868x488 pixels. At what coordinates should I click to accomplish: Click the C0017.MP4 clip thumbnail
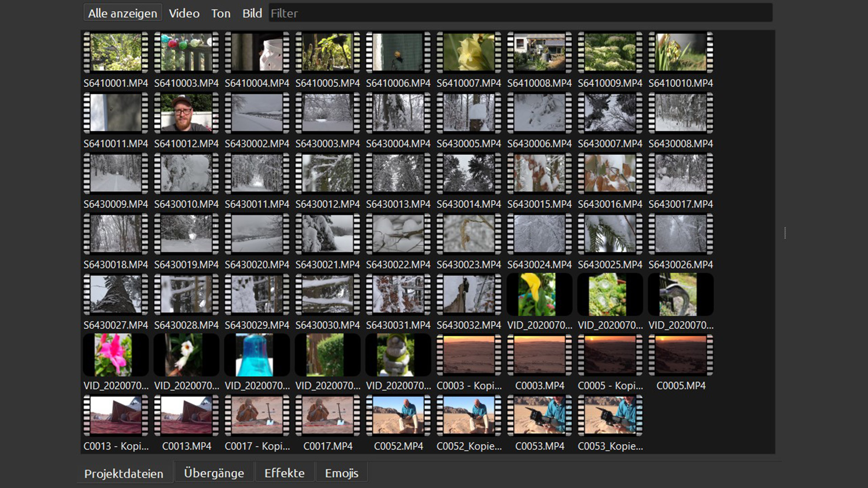(328, 416)
